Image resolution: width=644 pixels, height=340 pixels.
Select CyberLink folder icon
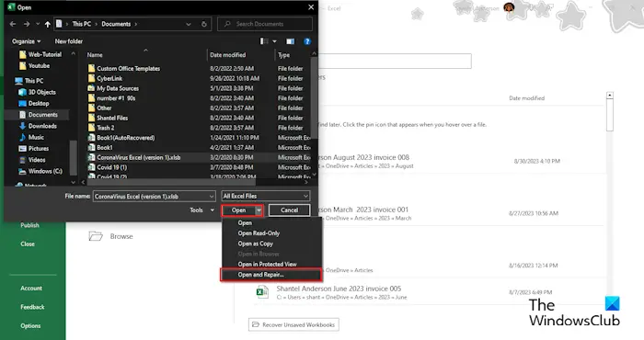click(x=92, y=78)
